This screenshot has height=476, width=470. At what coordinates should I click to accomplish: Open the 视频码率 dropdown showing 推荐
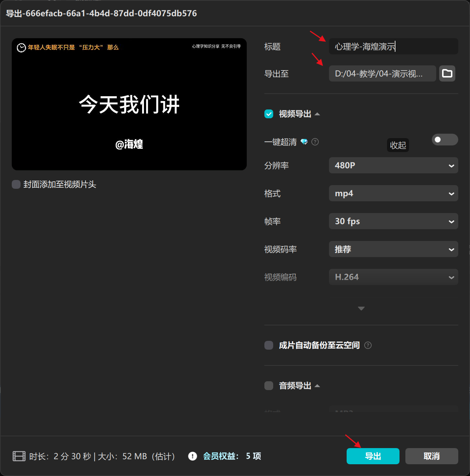coord(393,249)
